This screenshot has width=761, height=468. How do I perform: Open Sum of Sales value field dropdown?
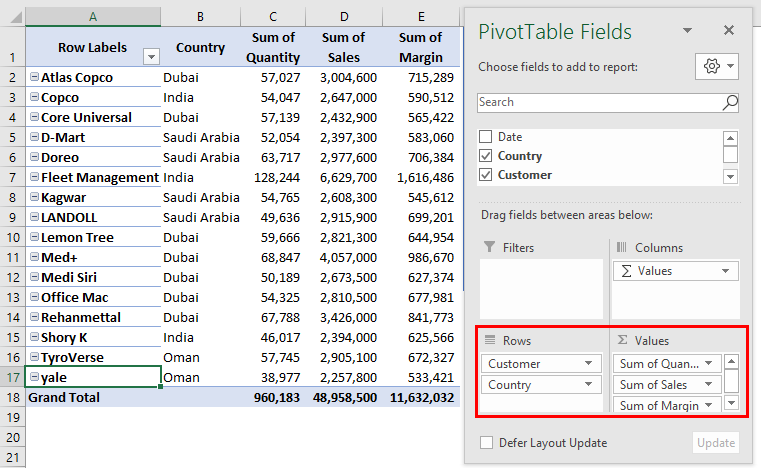click(x=710, y=385)
